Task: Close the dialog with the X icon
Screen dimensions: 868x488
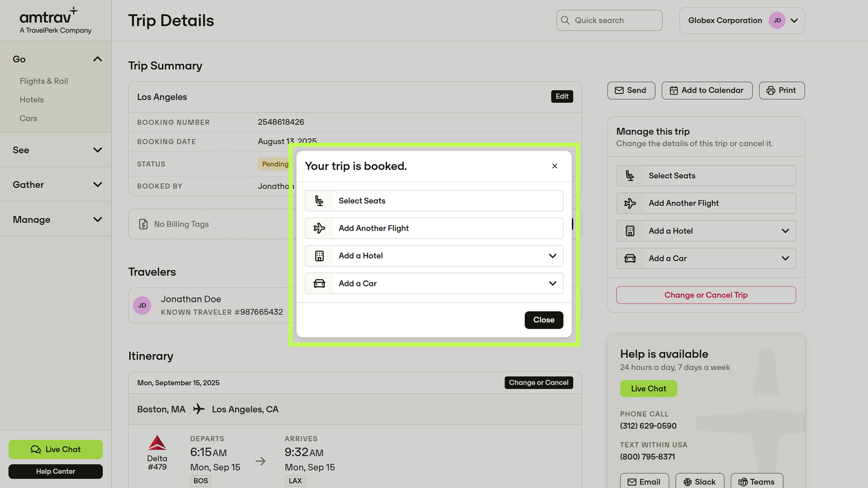Action: click(x=555, y=166)
